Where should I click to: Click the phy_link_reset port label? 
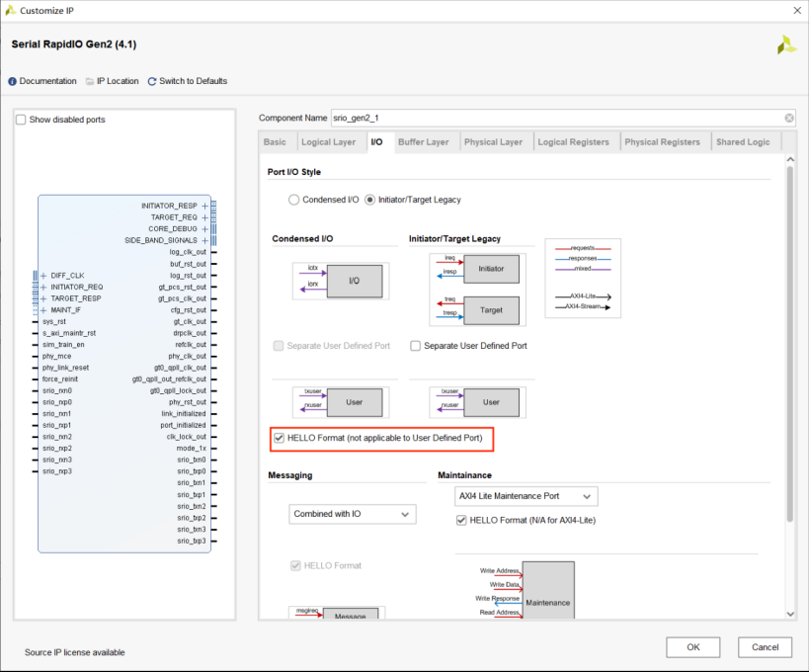coord(65,368)
